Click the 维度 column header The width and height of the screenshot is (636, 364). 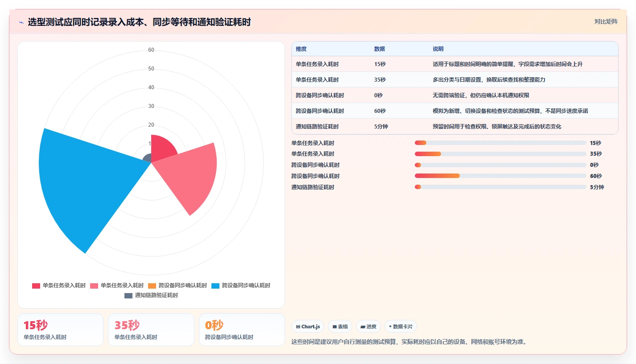[x=301, y=49]
